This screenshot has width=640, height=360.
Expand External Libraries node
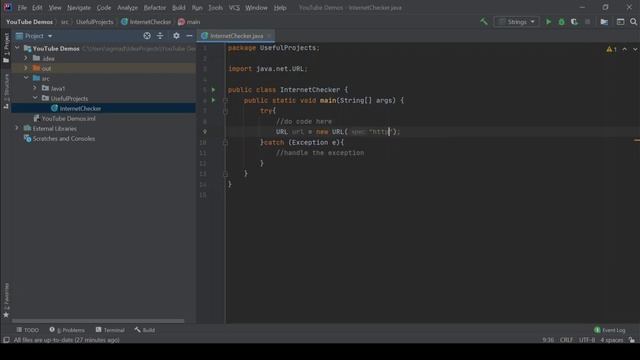pos(17,128)
